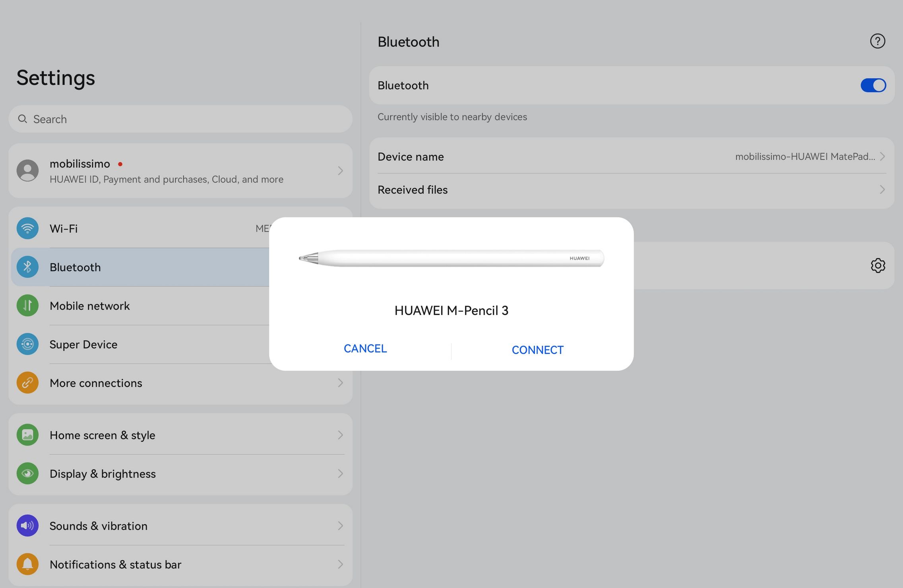Screen dimensions: 903x588
Task: Click the Bluetooth icon in sidebar
Action: click(x=27, y=267)
